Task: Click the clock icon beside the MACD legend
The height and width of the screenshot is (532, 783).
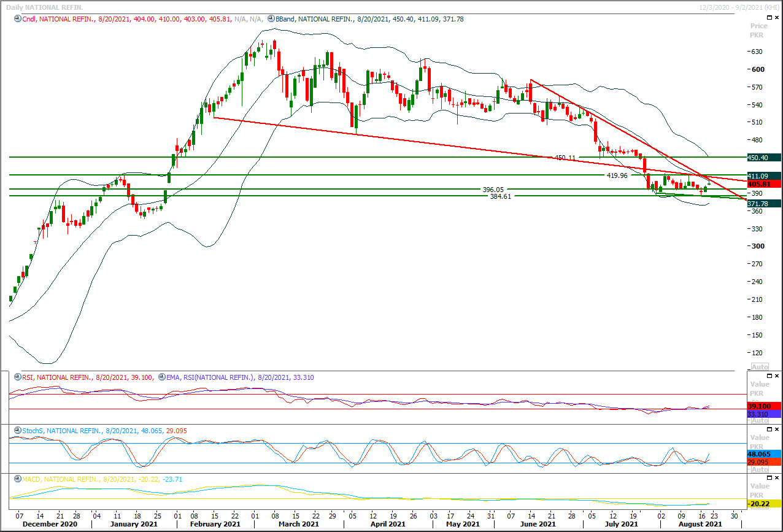Action: coord(17,479)
